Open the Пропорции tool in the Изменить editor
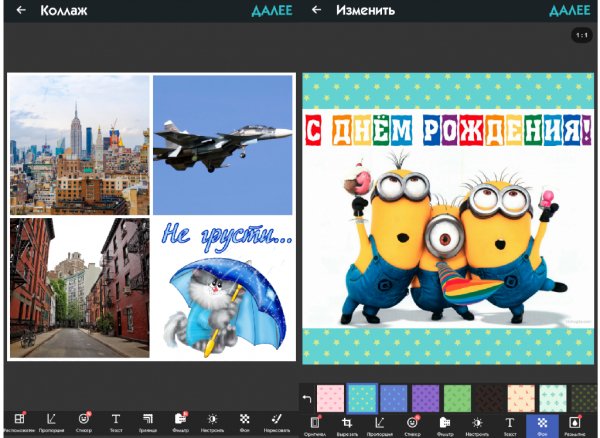The image size is (600, 438). click(380, 426)
